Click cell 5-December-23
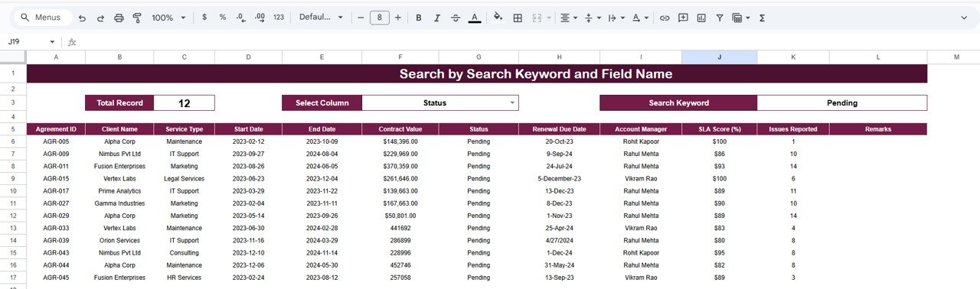Viewport: 980px width, 289px height. tap(559, 179)
